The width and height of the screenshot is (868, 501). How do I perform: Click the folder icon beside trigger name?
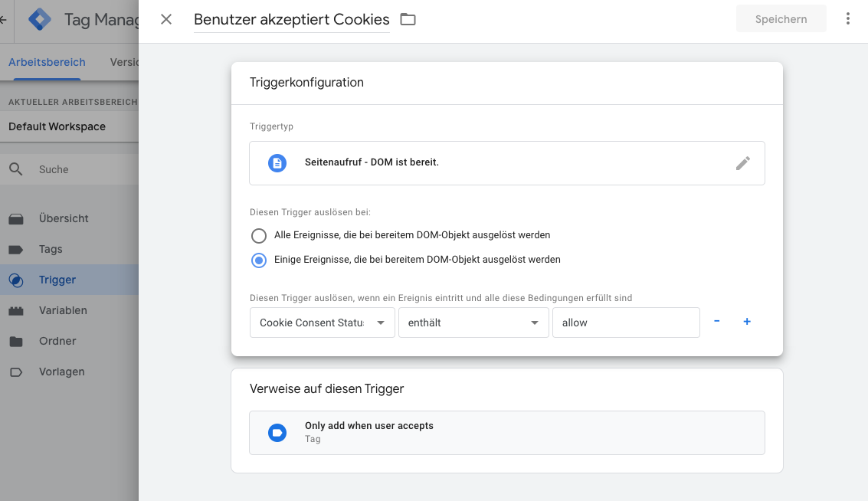coord(408,20)
